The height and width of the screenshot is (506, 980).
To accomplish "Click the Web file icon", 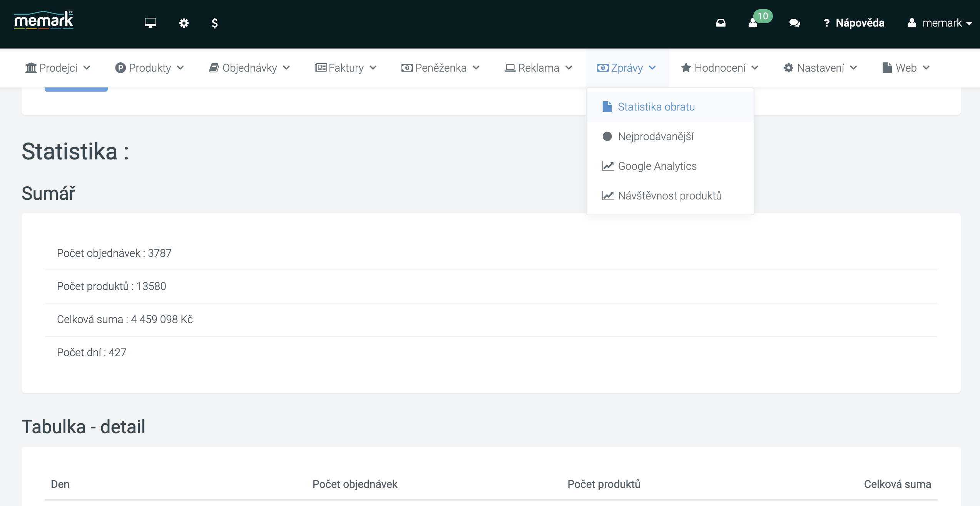I will [x=887, y=68].
